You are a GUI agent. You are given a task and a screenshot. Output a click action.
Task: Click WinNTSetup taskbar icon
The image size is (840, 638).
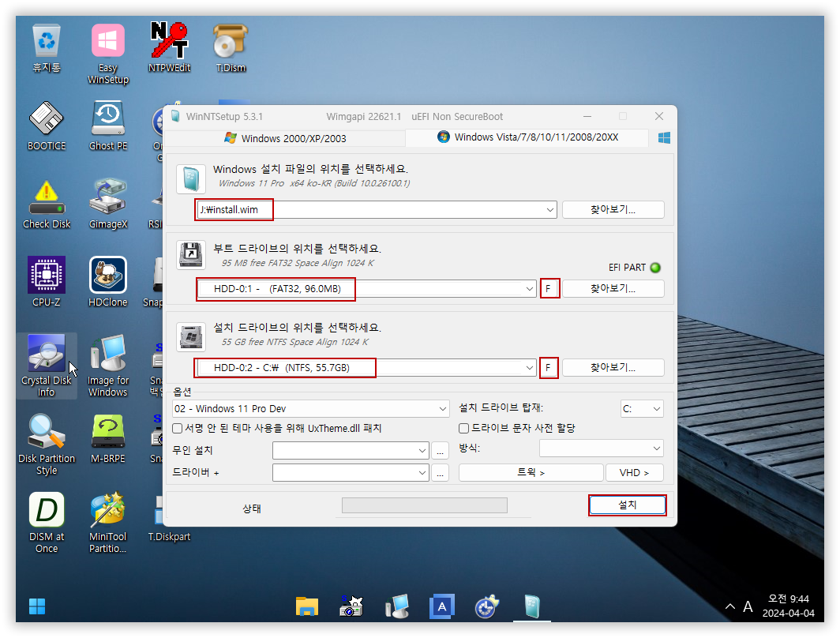532,606
